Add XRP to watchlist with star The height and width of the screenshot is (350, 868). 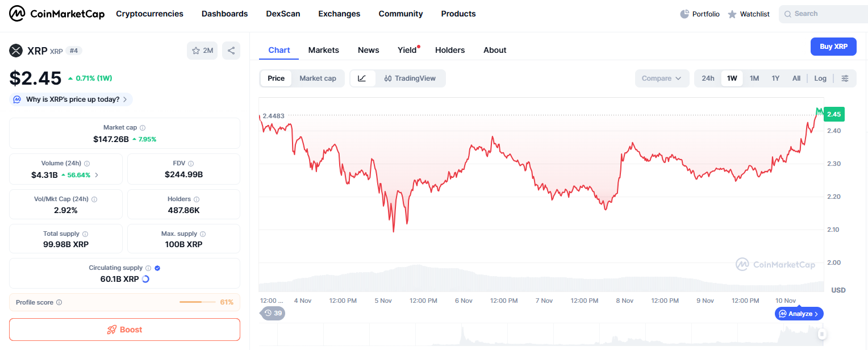tap(202, 51)
